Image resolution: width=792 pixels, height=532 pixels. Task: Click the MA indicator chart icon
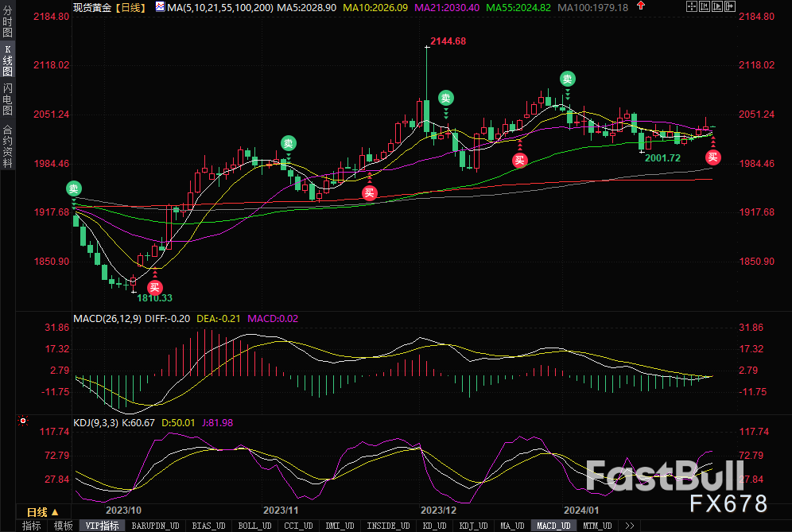pyautogui.click(x=160, y=7)
